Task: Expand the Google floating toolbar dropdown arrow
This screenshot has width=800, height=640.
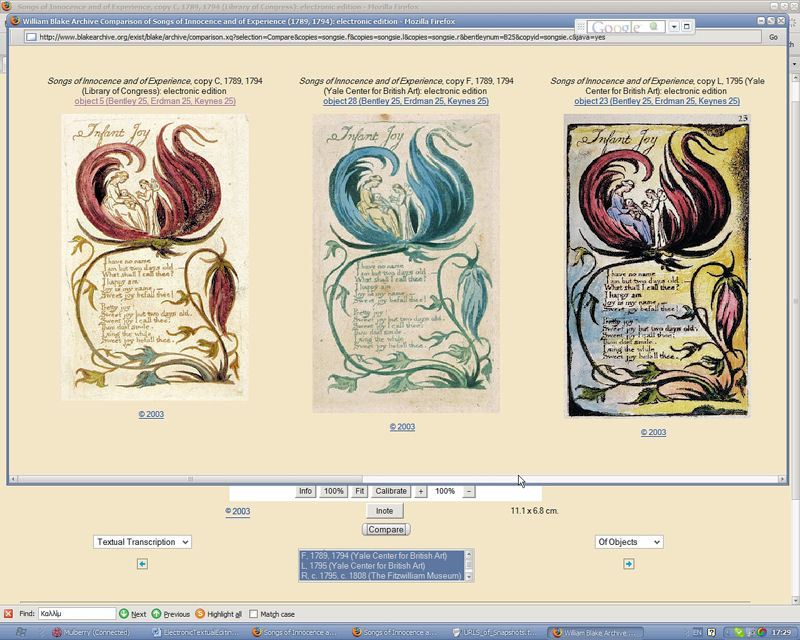Action: pos(674,26)
